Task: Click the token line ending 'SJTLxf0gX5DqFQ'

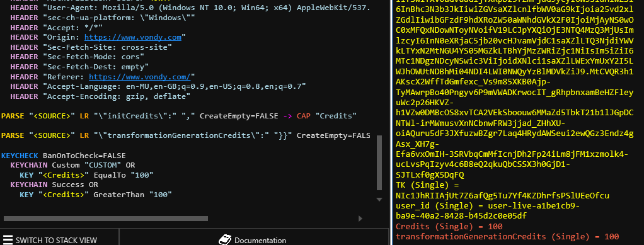Action: [430, 174]
